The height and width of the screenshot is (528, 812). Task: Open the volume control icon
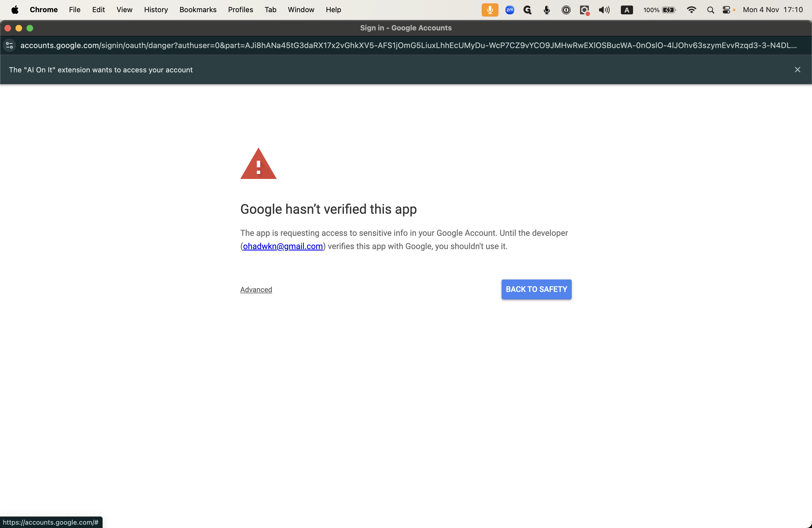point(604,10)
